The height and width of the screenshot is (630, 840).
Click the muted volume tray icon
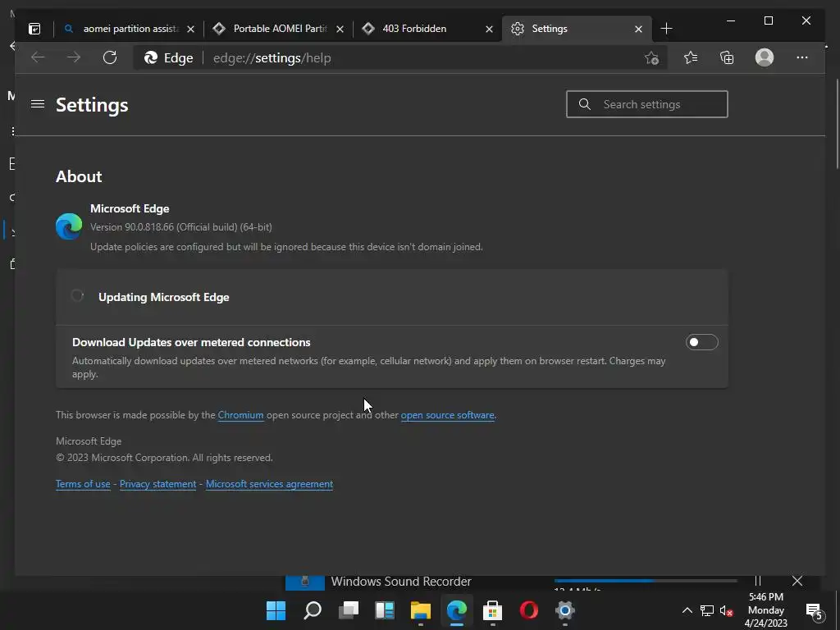click(727, 610)
